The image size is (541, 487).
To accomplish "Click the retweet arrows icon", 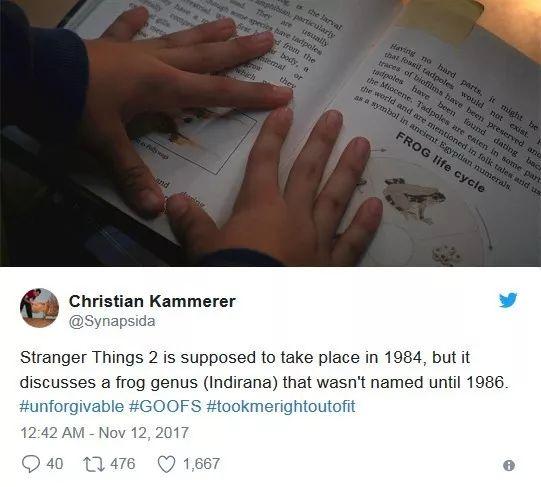I will tap(94, 464).
